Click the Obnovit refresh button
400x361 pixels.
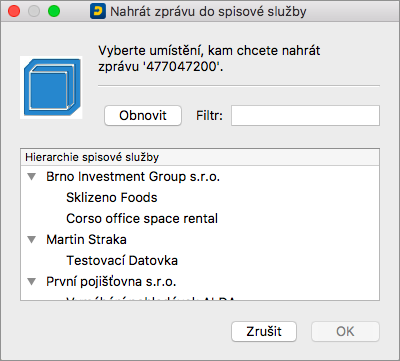click(x=143, y=116)
